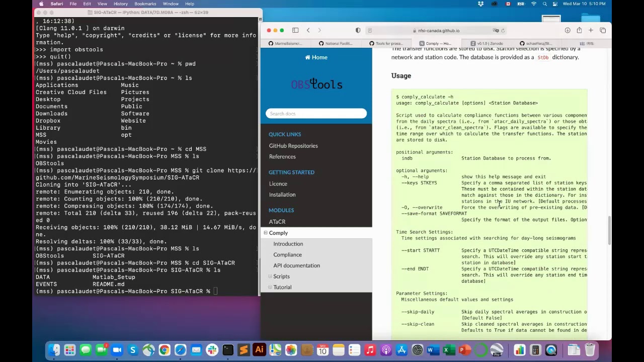Open Microsoft Excel from the Dock

point(449,350)
